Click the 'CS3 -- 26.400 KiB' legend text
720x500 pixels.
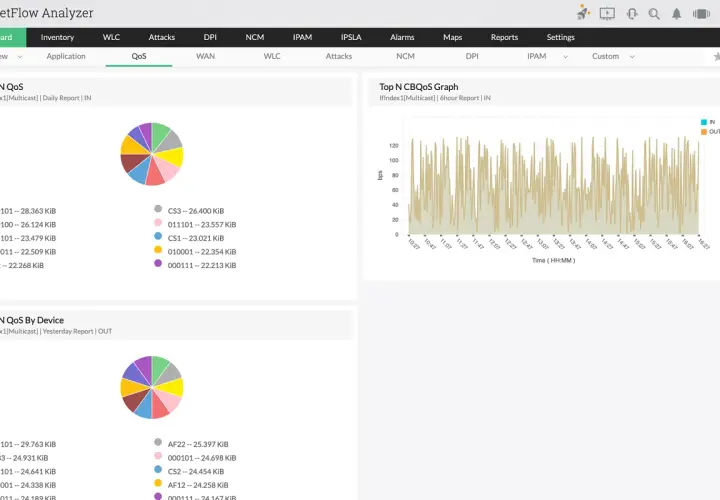pyautogui.click(x=196, y=211)
